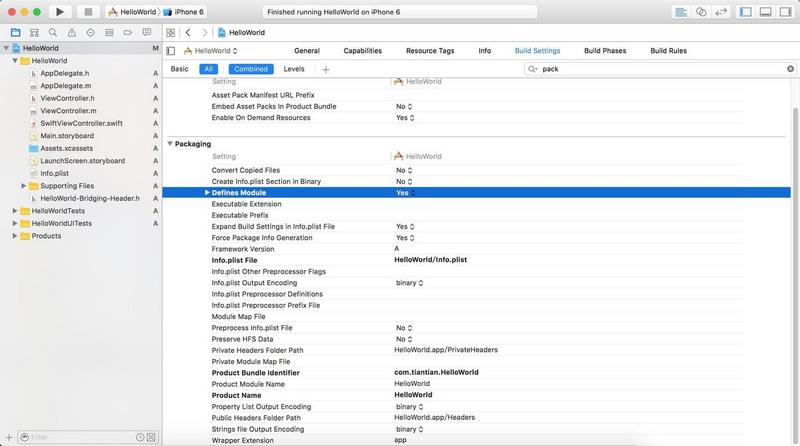Open ViewController.h file

[67, 98]
